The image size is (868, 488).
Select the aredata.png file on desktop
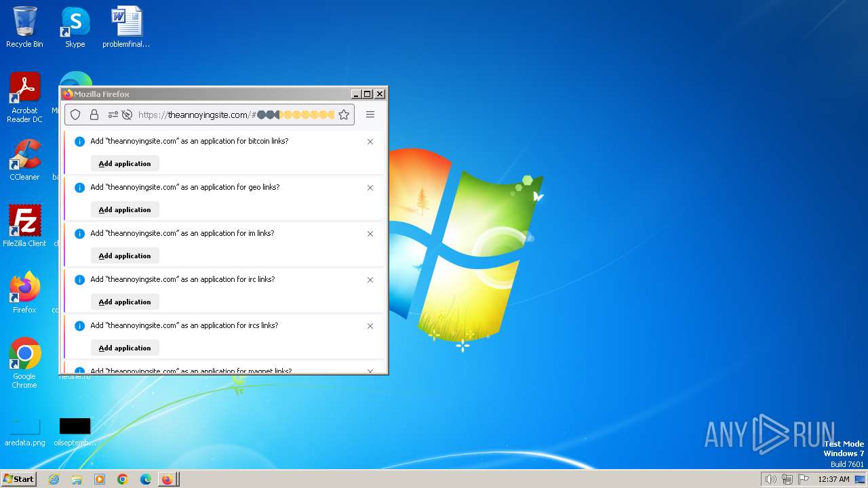pyautogui.click(x=24, y=432)
